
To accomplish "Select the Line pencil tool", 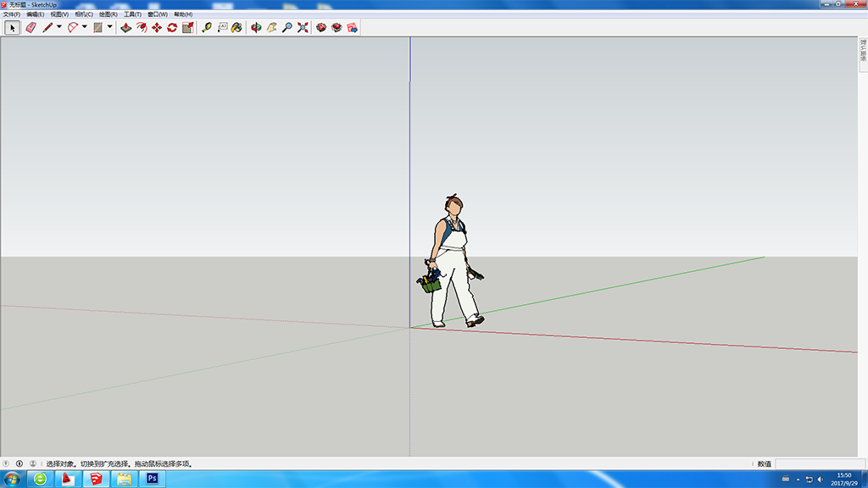I will click(47, 27).
